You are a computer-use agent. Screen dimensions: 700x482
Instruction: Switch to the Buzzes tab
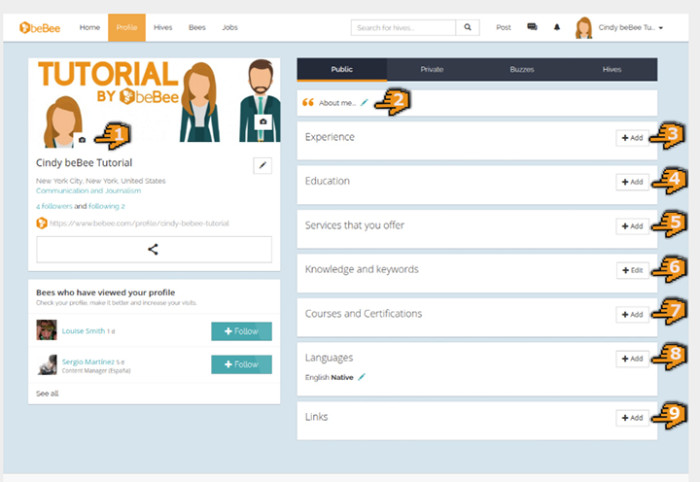[522, 69]
